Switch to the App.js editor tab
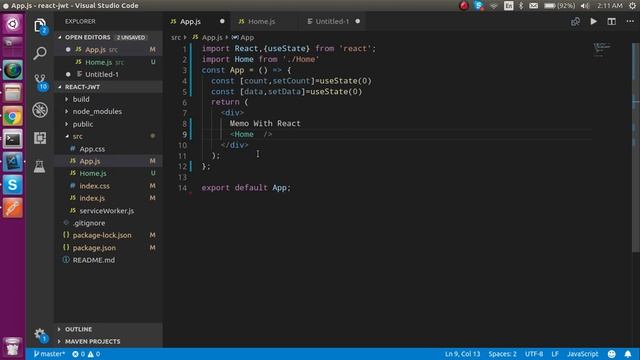The height and width of the screenshot is (360, 640). click(197, 21)
